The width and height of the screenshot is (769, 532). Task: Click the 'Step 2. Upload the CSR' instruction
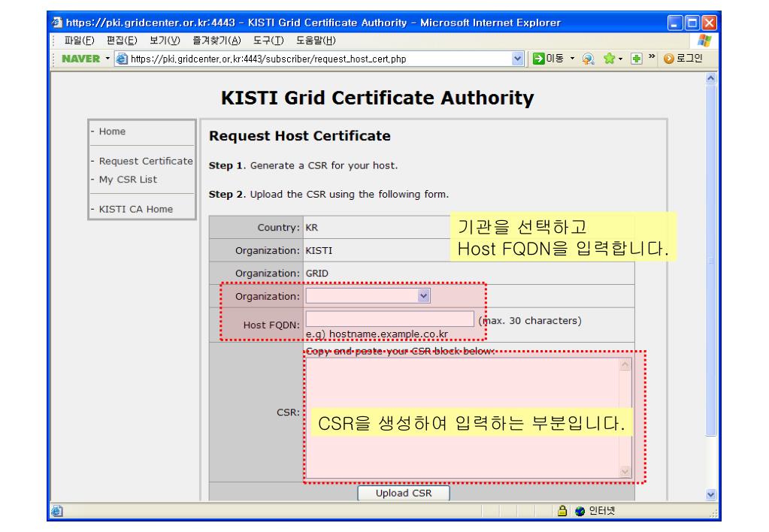[x=328, y=194]
